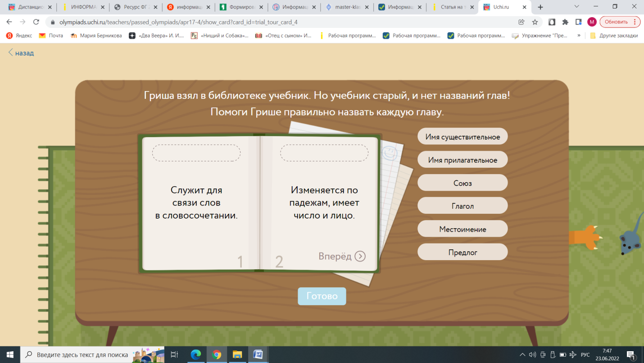
Task: Click the empty title slot on page 1
Action: point(196,153)
